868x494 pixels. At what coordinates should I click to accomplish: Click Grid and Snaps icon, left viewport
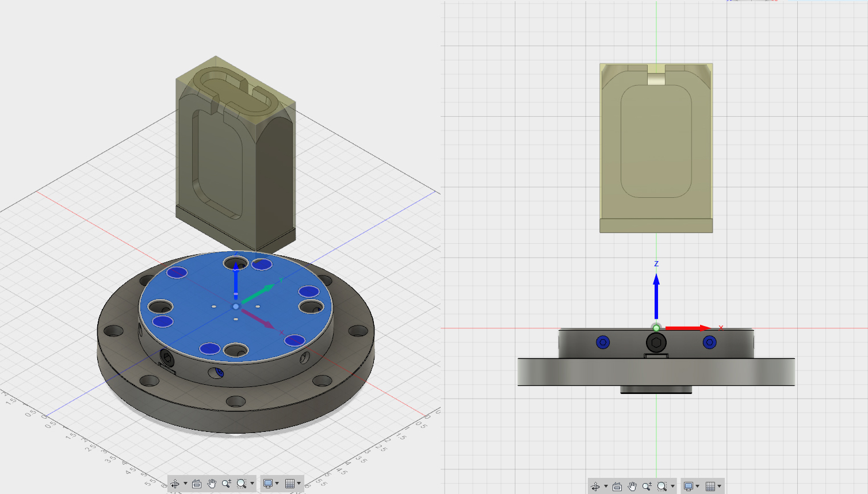click(290, 484)
